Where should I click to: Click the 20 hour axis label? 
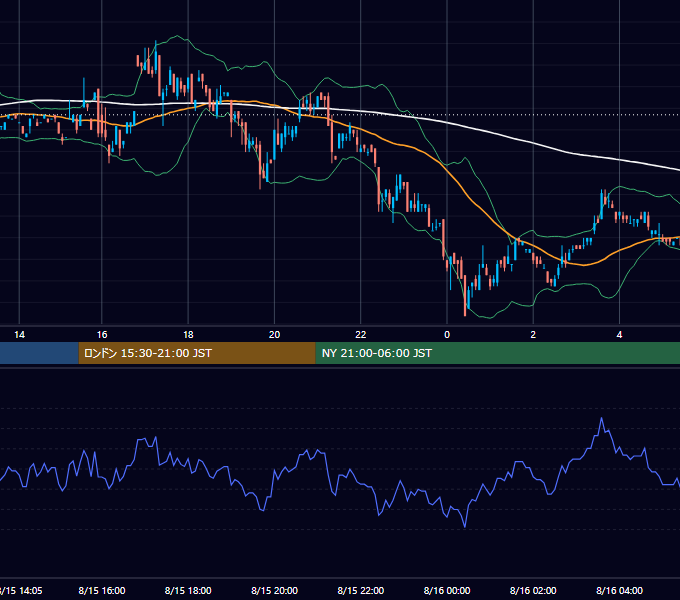point(274,335)
